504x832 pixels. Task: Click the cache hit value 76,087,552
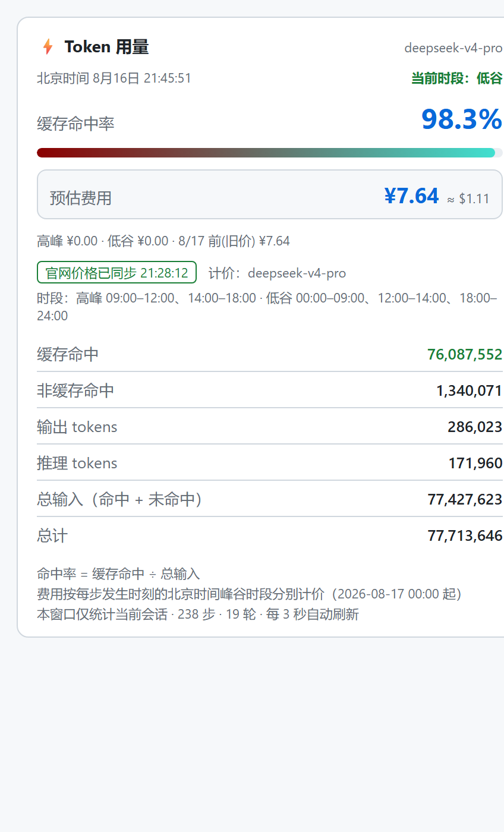465,355
